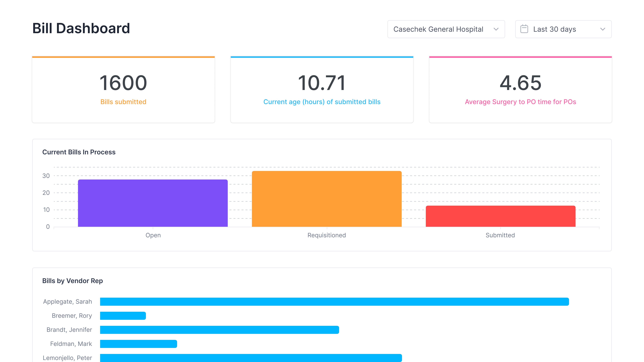Select the Breemer, Rory vendor label
644x362 pixels.
[72, 315]
